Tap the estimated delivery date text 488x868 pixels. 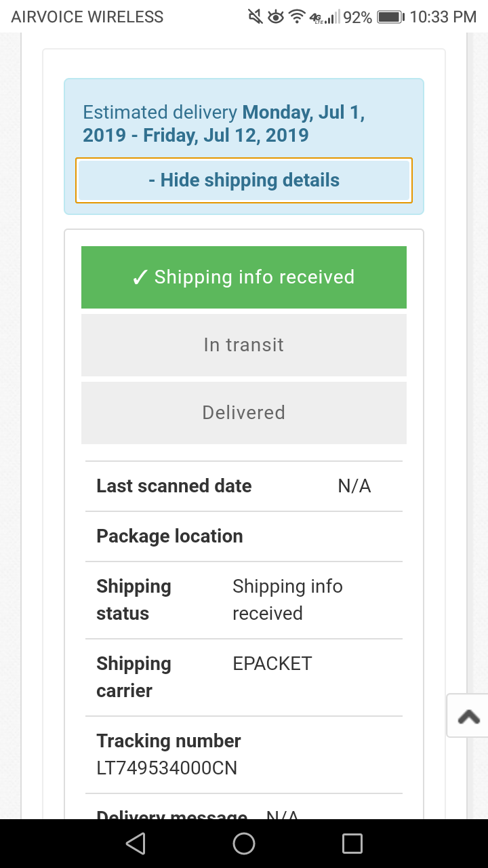[x=224, y=123]
